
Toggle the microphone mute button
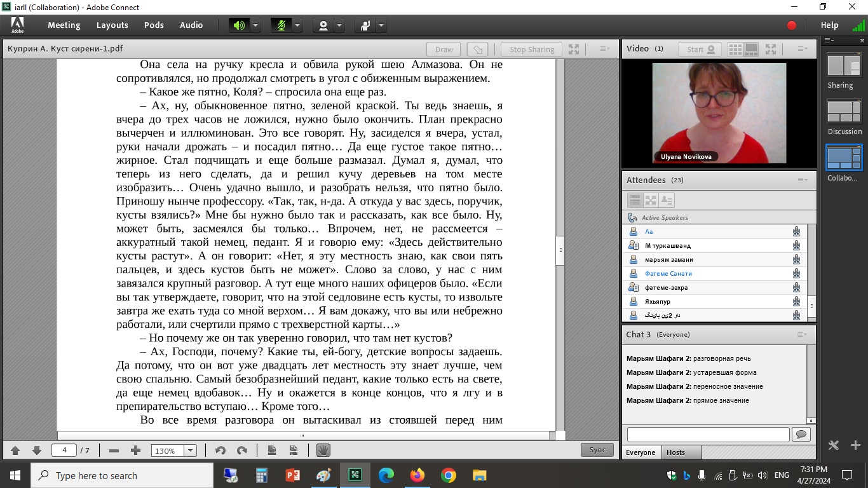(x=281, y=25)
